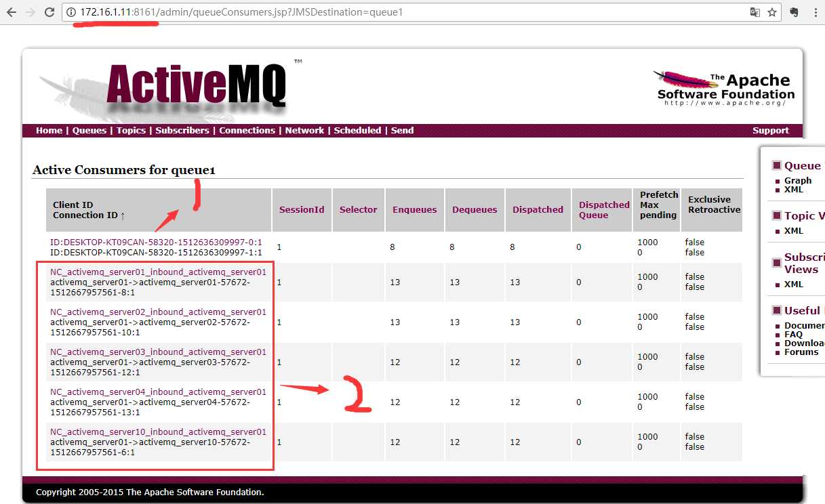Screen dimensions: 825x504
Task: Open the Queue Graph sidebar link
Action: (x=798, y=181)
